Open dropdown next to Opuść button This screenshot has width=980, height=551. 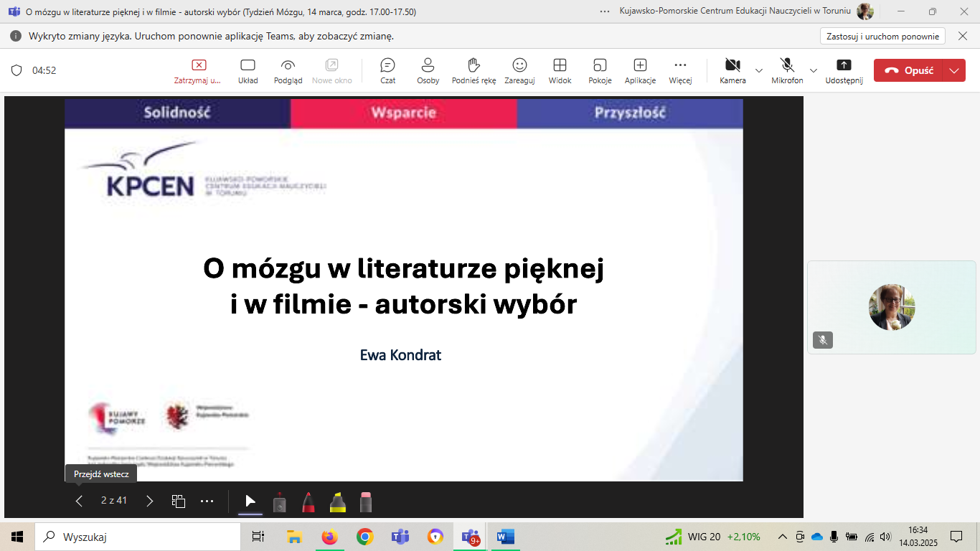coord(953,70)
